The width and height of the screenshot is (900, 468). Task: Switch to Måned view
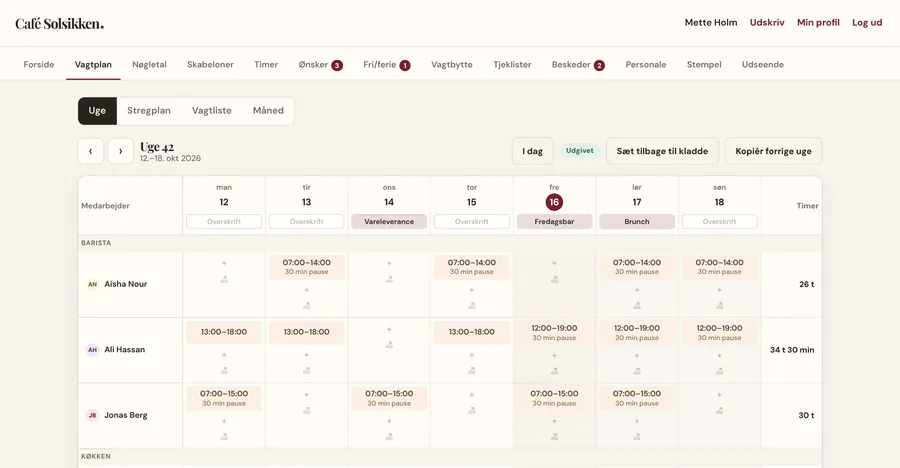coord(268,111)
